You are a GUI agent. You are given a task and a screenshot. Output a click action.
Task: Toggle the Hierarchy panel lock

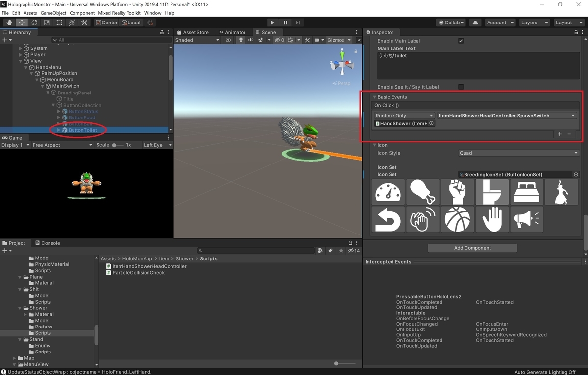tap(162, 32)
